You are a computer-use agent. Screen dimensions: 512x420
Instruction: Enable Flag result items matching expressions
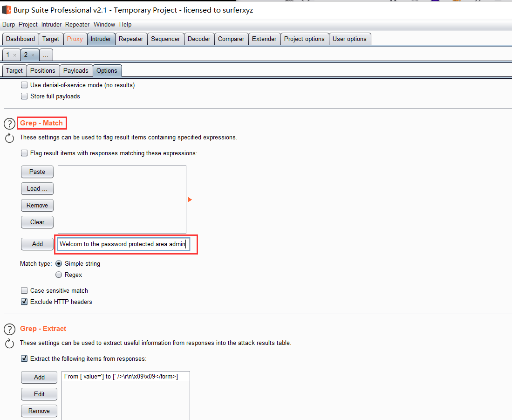click(24, 153)
